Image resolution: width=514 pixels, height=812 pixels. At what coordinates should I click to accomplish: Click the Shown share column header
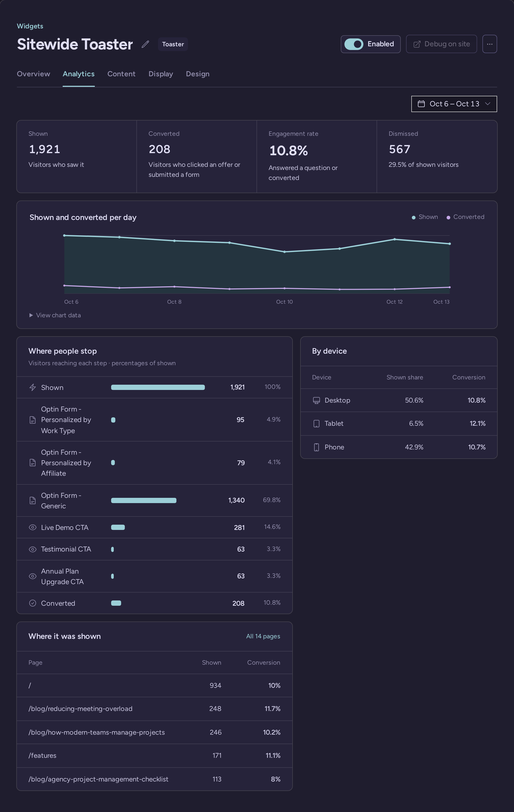click(x=405, y=377)
